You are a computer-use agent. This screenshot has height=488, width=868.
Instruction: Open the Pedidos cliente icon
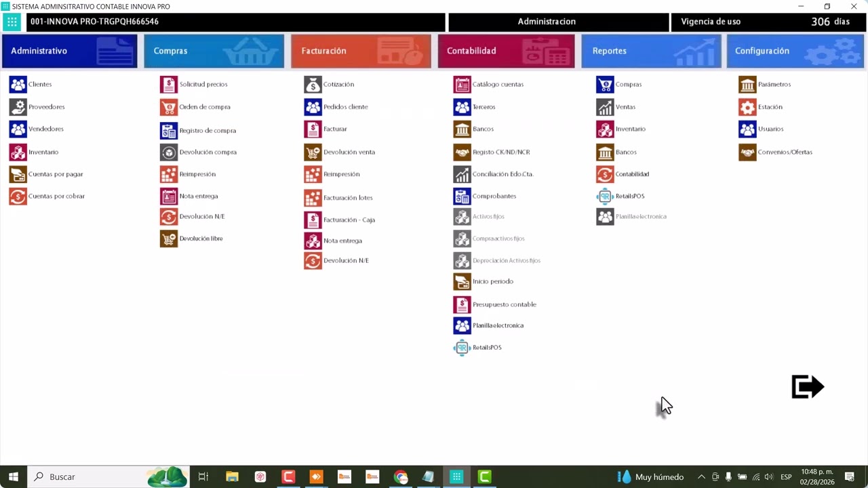click(313, 107)
